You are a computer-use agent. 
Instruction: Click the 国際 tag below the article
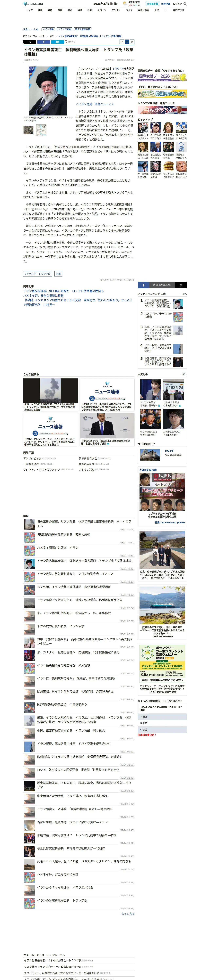click(x=58, y=274)
